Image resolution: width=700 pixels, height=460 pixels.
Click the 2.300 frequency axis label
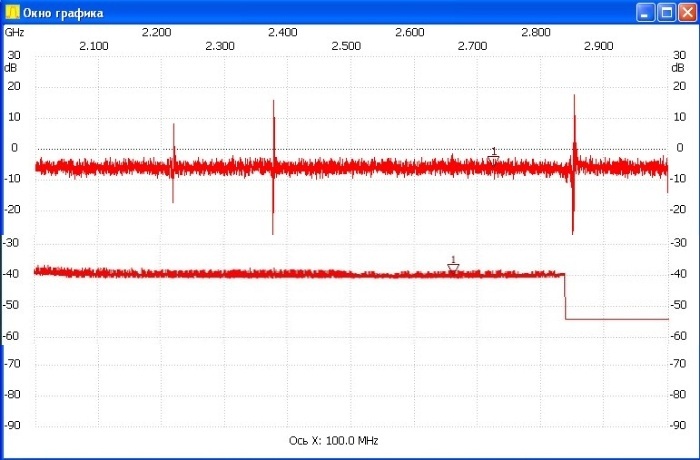(x=220, y=46)
